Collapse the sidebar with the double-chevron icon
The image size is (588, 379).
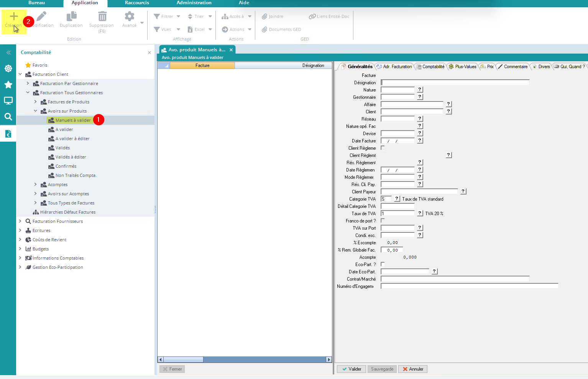click(8, 52)
